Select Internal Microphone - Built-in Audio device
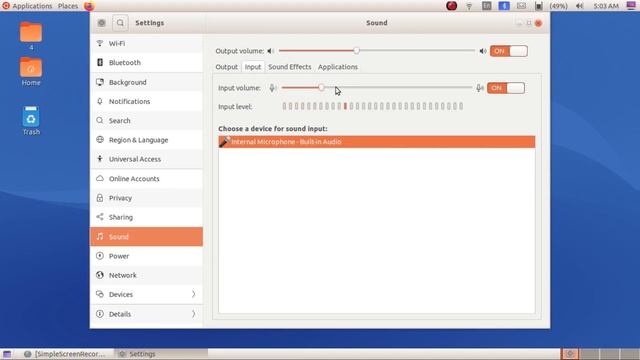Image resolution: width=640 pixels, height=360 pixels. pyautogui.click(x=377, y=142)
